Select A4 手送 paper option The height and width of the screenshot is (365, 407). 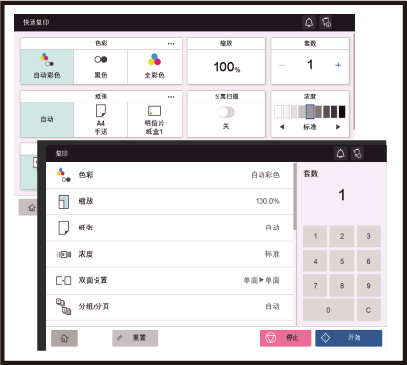101,119
